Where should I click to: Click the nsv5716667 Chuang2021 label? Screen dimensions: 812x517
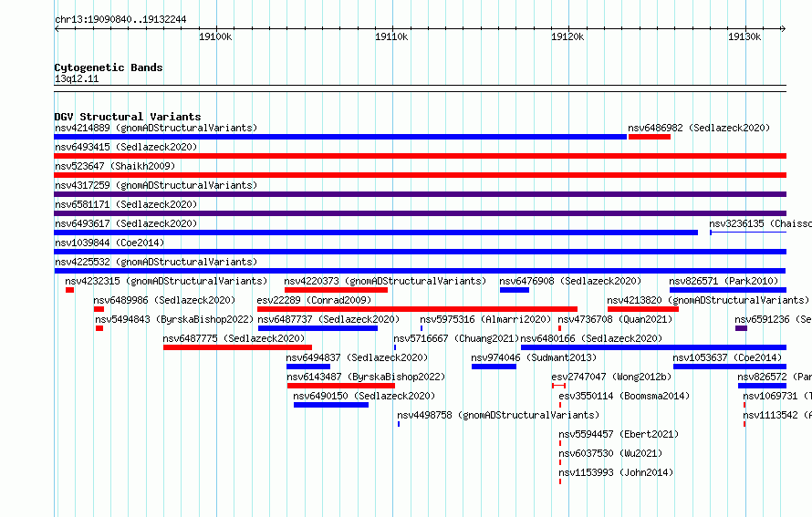tap(456, 338)
